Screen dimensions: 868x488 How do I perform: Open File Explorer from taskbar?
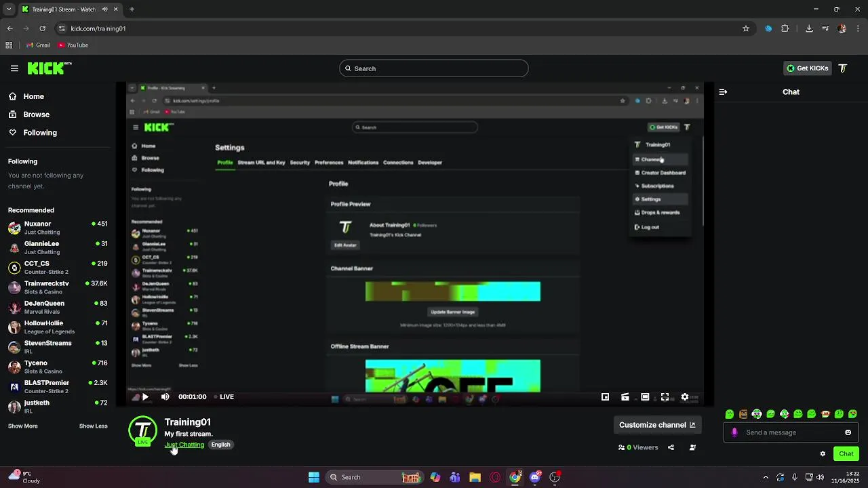[475, 477]
